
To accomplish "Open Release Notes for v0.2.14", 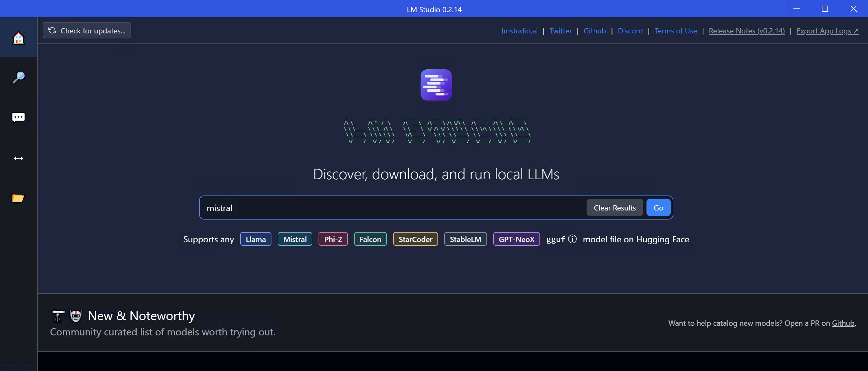I will click(746, 31).
